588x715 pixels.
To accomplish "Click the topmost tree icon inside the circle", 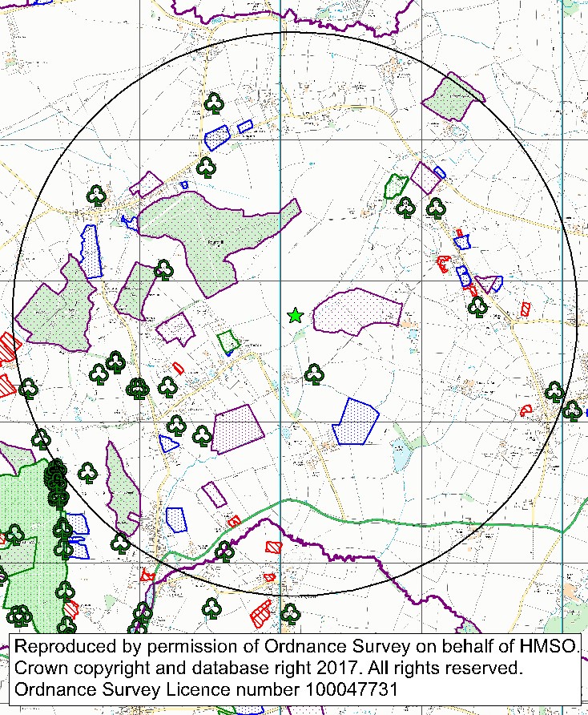I will point(214,103).
